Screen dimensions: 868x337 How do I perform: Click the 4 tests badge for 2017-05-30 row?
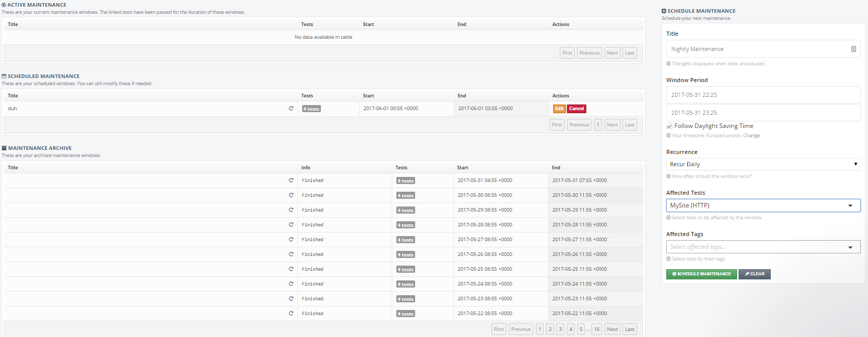405,196
